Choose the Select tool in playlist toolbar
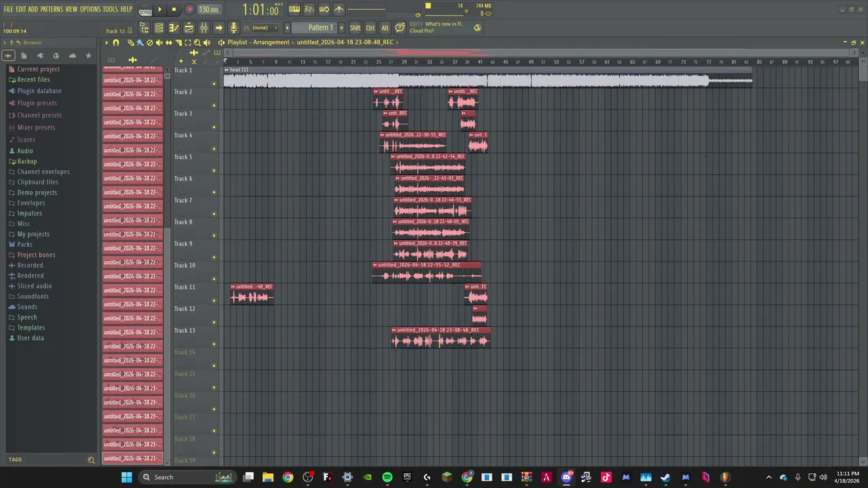 (x=188, y=43)
